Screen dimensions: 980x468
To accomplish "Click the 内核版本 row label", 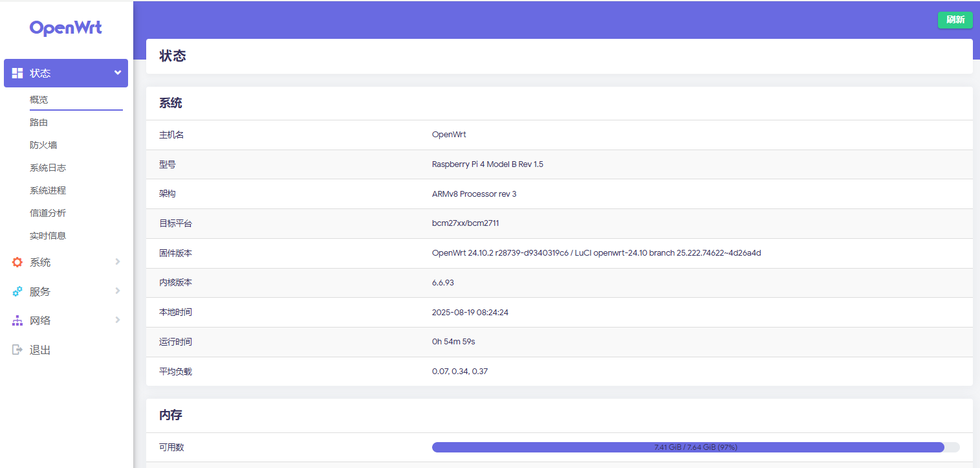I will click(176, 283).
